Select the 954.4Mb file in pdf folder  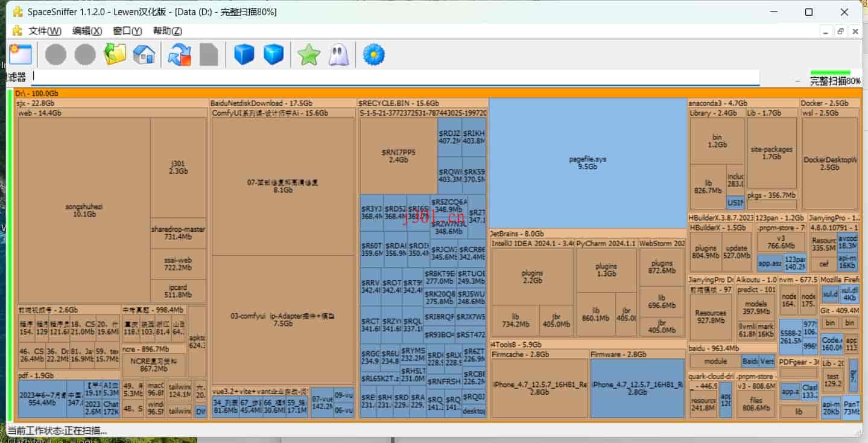(42, 398)
